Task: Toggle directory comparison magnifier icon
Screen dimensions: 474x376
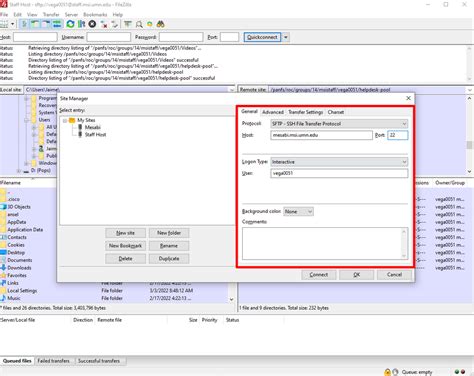Action: pyautogui.click(x=139, y=24)
